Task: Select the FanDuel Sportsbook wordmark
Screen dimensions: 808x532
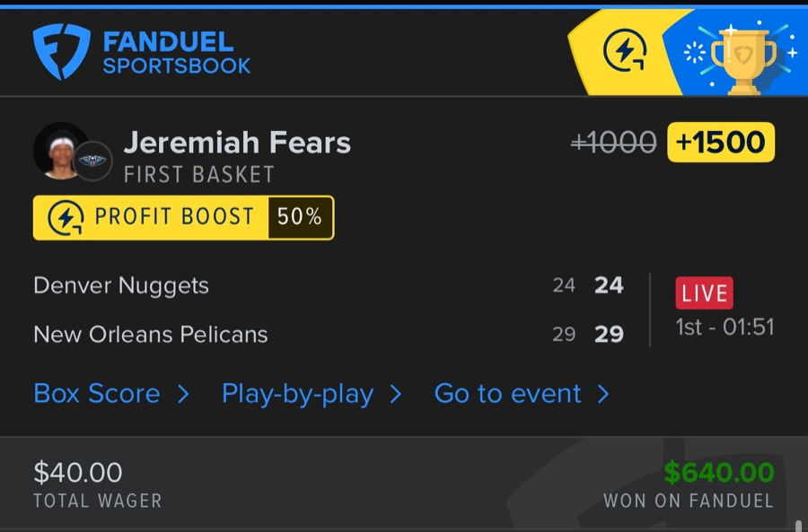Action: (176, 52)
